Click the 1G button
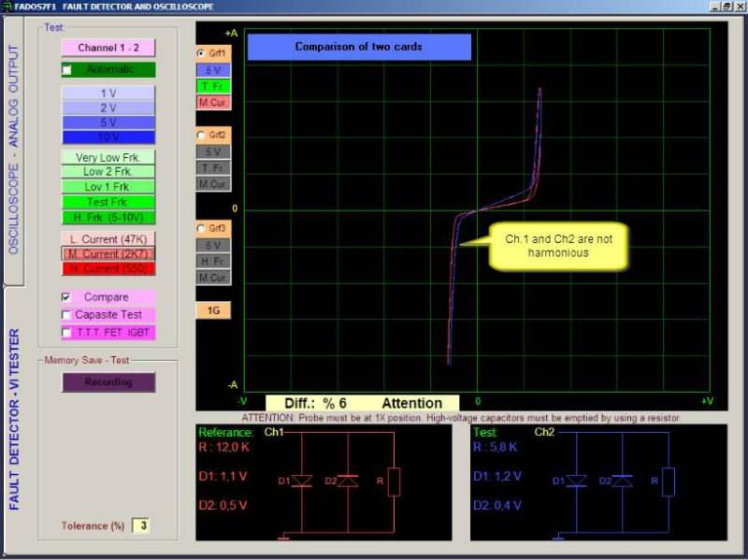Screen dimensions: 748x560 [x=212, y=310]
